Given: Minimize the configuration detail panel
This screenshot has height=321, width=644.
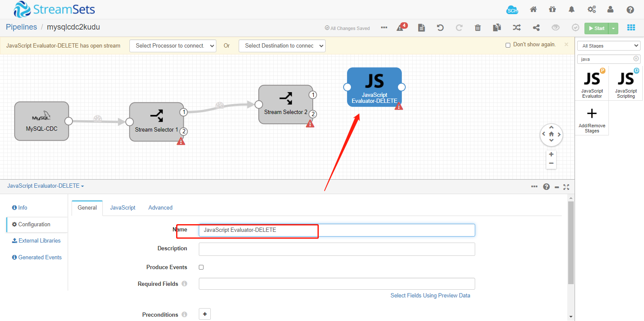Looking at the screenshot, I should [557, 187].
